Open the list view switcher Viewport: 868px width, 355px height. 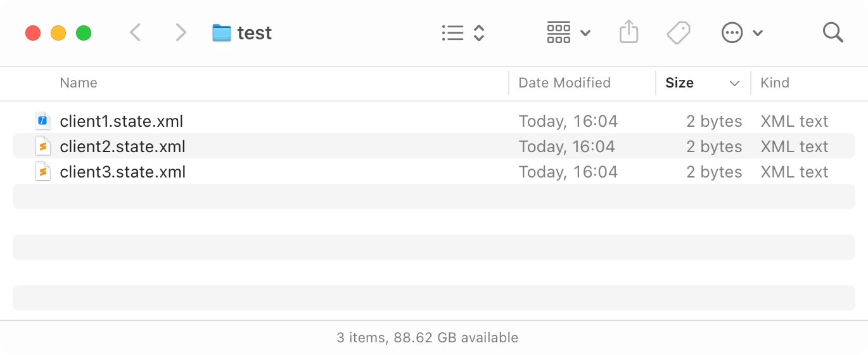coord(463,33)
